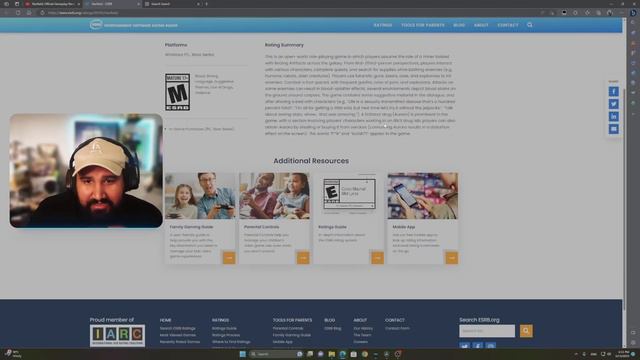Share the page by email icon

[x=613, y=129]
